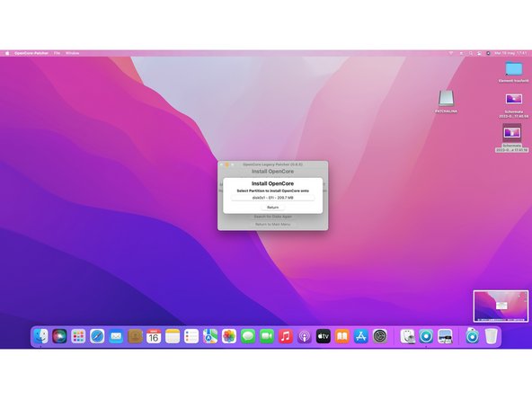Open Podcasts from the Dock
The height and width of the screenshot is (399, 532).
pos(305,337)
